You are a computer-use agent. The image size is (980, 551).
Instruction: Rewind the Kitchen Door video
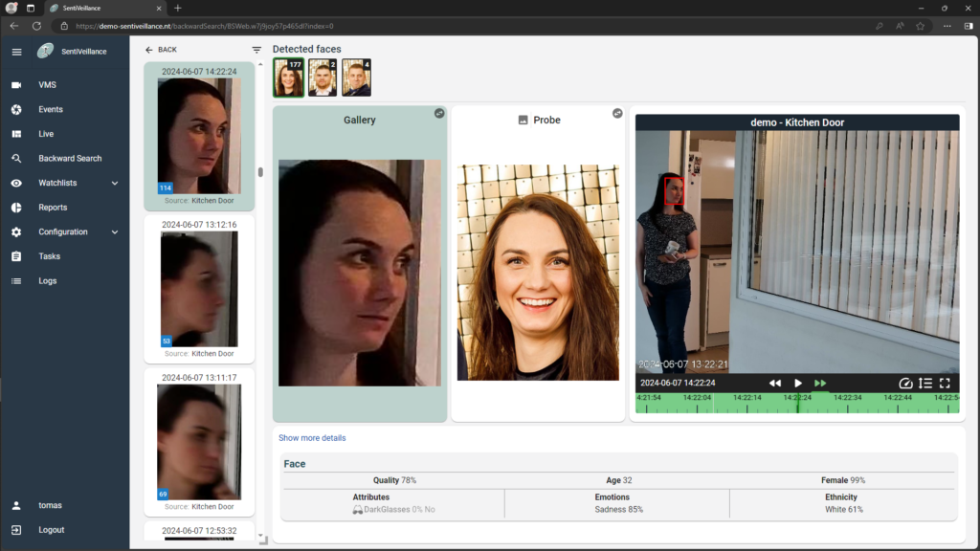(775, 383)
